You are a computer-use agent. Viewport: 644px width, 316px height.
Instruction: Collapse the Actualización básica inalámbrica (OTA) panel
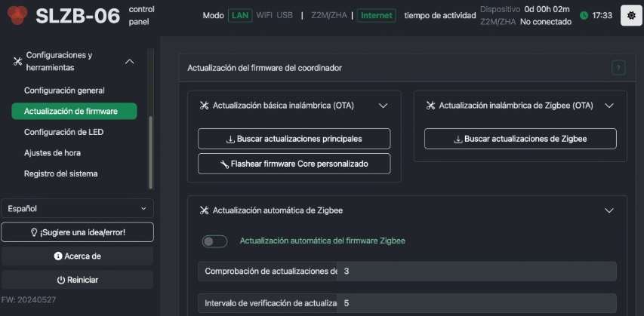coord(383,106)
